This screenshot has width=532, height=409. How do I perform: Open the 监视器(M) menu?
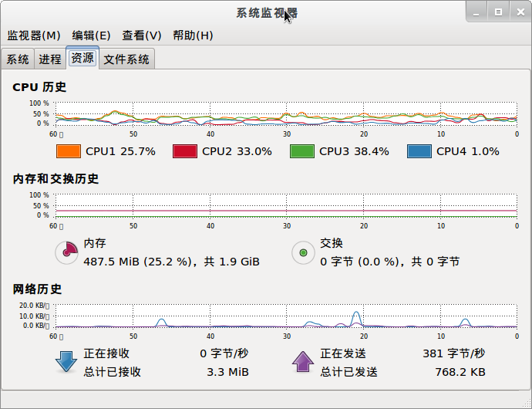click(x=34, y=35)
